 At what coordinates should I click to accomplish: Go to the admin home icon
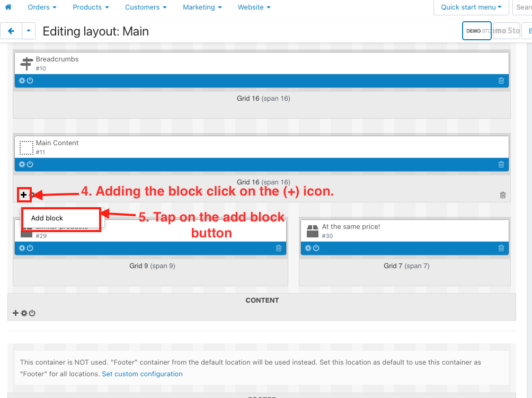[x=8, y=7]
